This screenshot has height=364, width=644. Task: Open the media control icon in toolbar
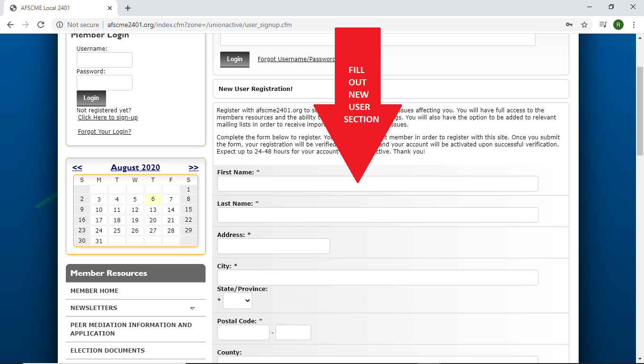(603, 25)
